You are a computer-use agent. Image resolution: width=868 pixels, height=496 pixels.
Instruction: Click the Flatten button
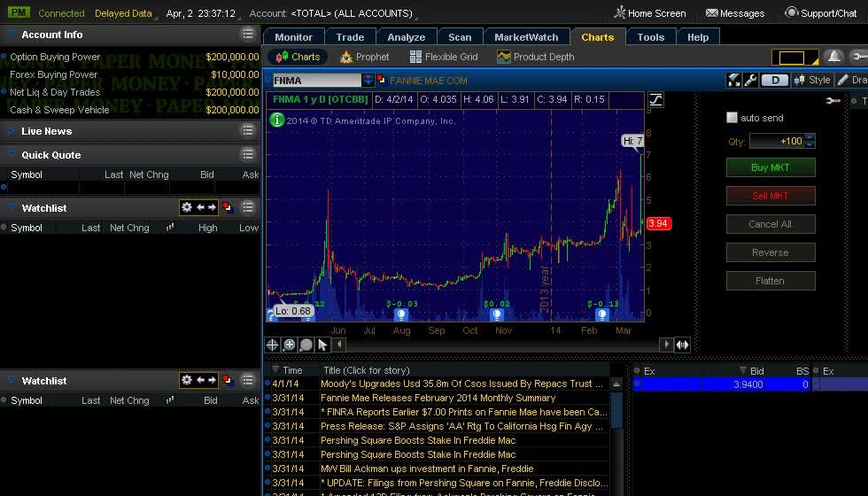[x=771, y=281]
